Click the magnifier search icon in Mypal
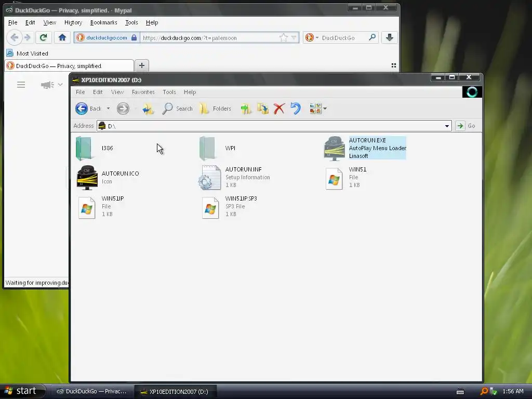This screenshot has height=399, width=532. 372,37
